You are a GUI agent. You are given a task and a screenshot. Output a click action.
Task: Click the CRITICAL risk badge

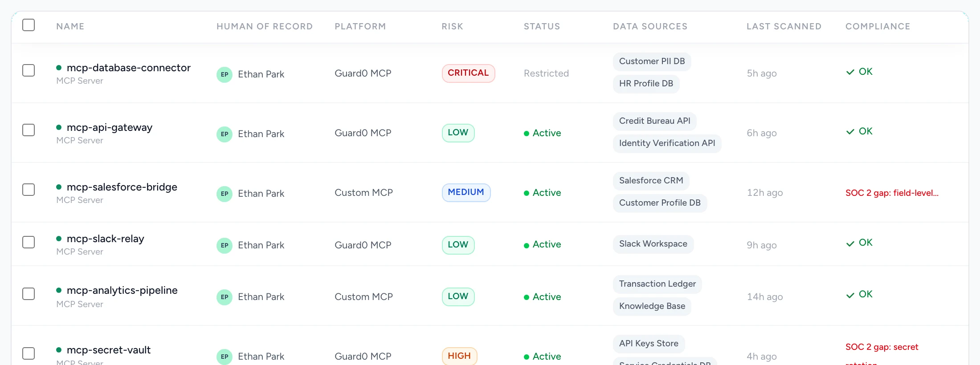click(x=468, y=73)
